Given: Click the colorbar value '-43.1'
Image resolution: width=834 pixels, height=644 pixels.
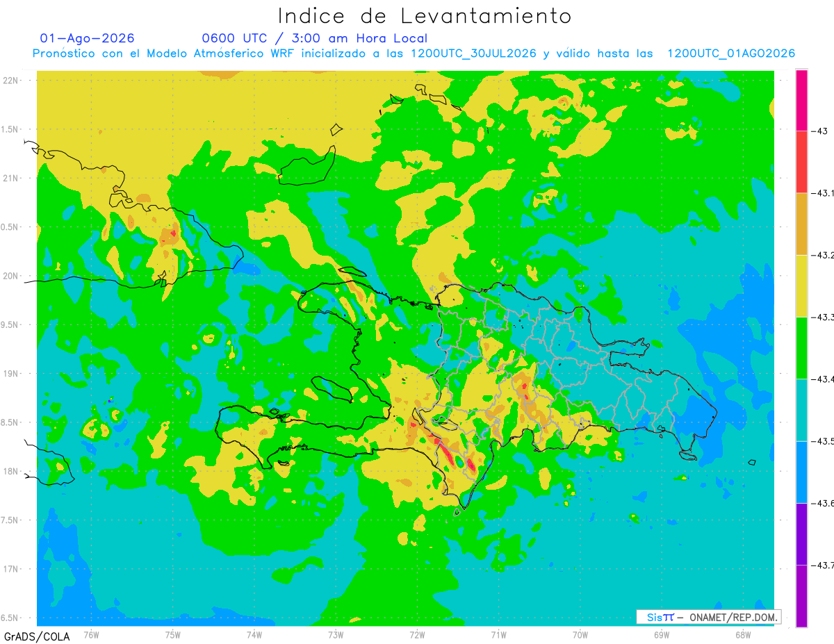Looking at the screenshot, I should [821, 193].
